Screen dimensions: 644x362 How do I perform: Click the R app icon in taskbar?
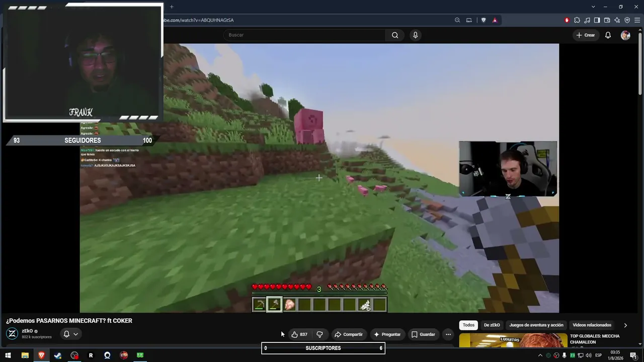(91, 355)
